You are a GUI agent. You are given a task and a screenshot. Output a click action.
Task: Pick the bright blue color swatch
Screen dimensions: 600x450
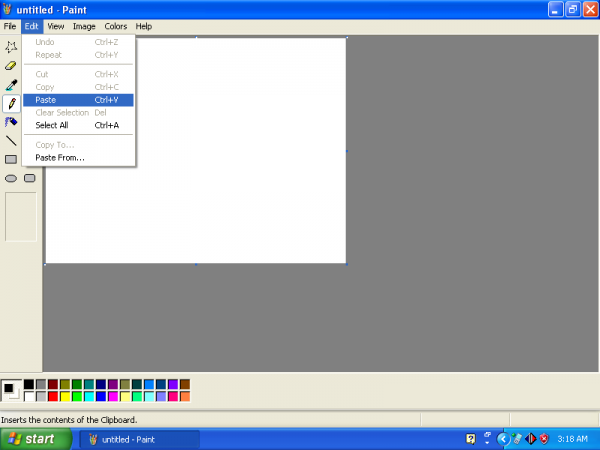(101, 396)
